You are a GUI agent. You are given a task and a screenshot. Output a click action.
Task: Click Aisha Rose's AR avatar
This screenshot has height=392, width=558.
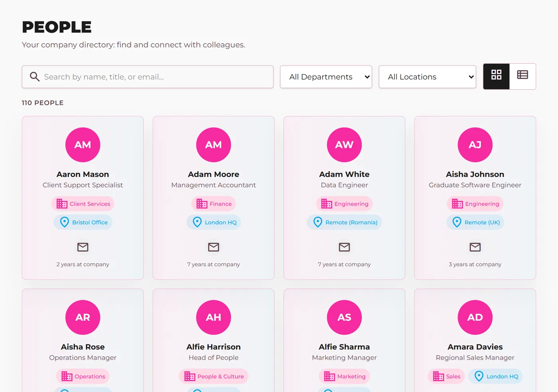83,318
